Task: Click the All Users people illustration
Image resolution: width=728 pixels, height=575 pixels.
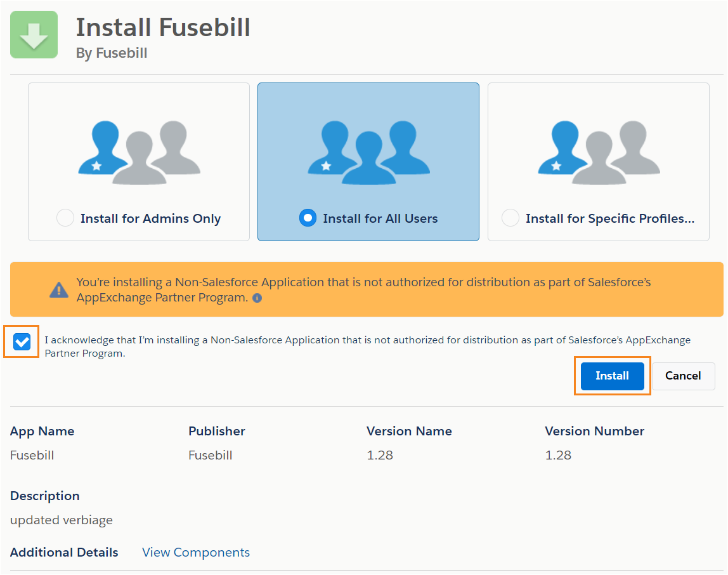Action: (368, 152)
